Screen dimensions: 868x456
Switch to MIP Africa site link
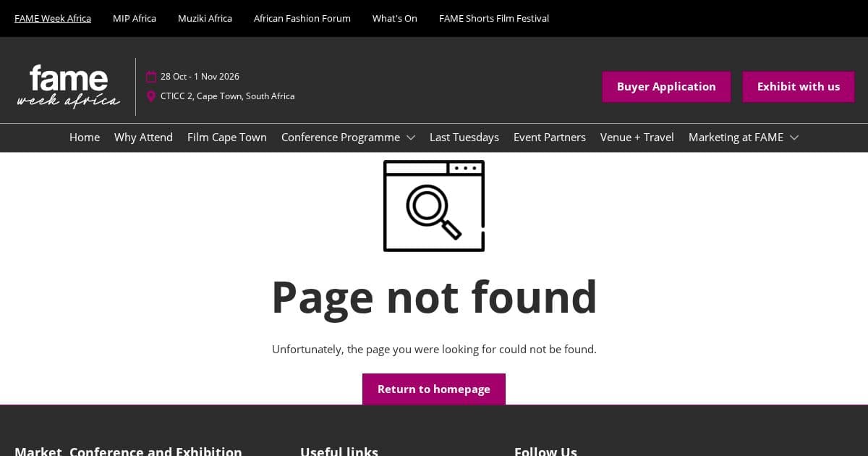click(135, 19)
